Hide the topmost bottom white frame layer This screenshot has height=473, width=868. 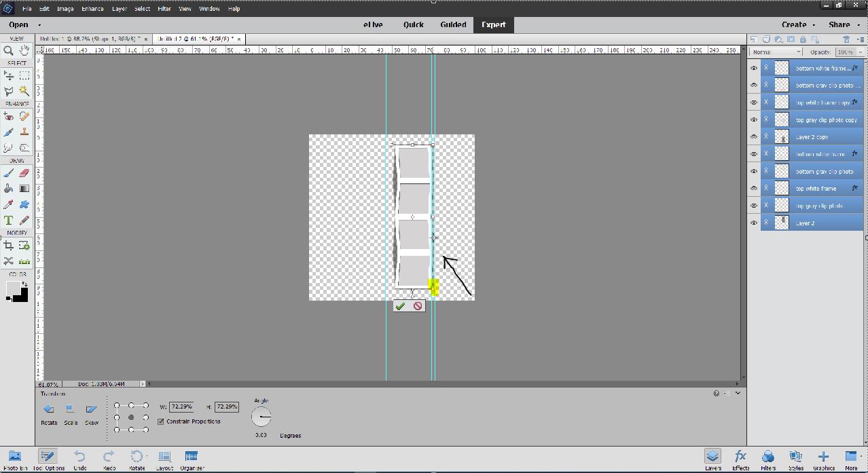tap(753, 68)
